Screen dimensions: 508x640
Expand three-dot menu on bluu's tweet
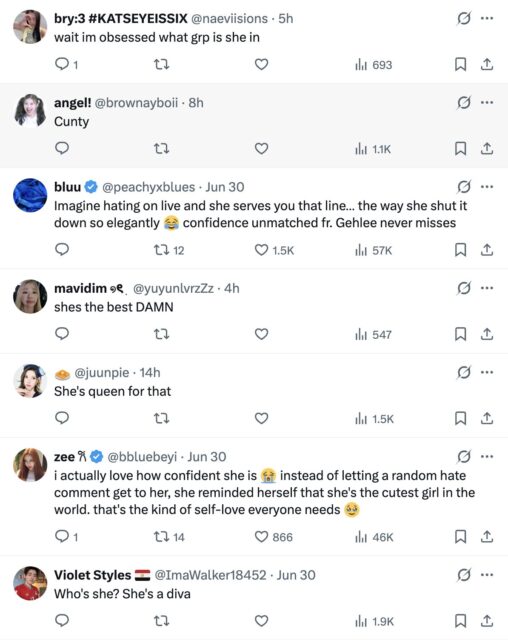[487, 187]
